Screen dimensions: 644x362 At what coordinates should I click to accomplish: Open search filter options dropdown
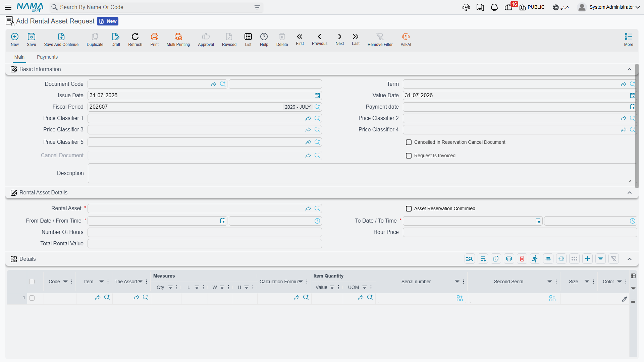pyautogui.click(x=257, y=7)
